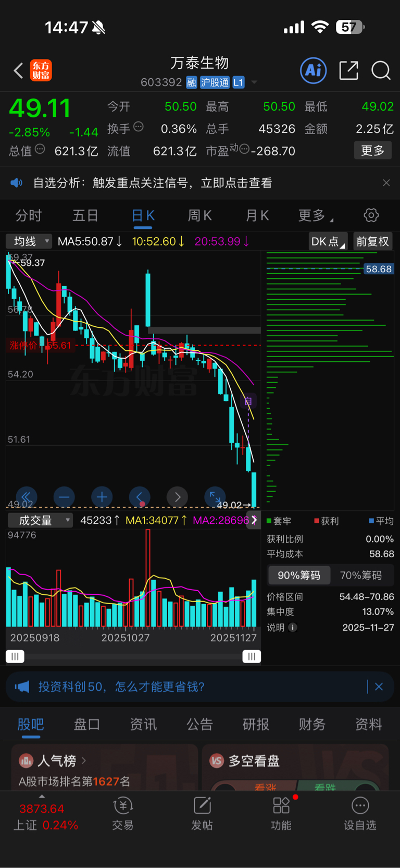
Task: Tap 平均 legend item
Action: pyautogui.click(x=381, y=521)
